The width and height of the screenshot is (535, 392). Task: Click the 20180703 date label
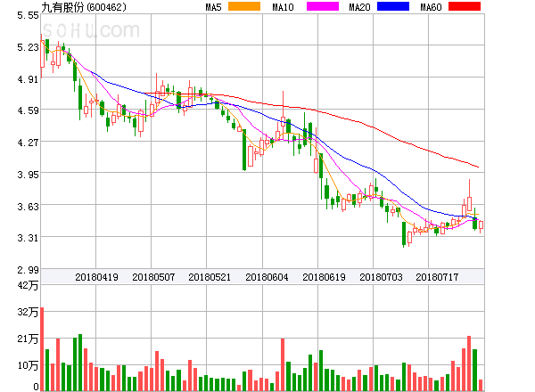tap(381, 277)
